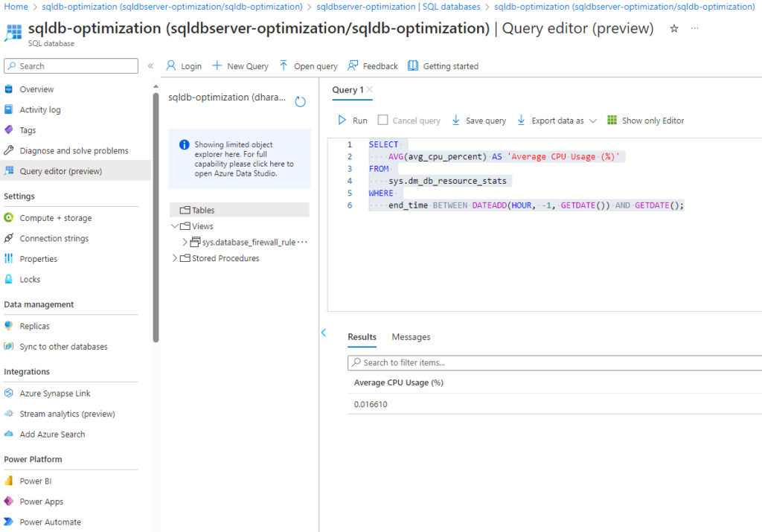
Task: Click the refresh icon in object explorer
Action: pos(301,102)
